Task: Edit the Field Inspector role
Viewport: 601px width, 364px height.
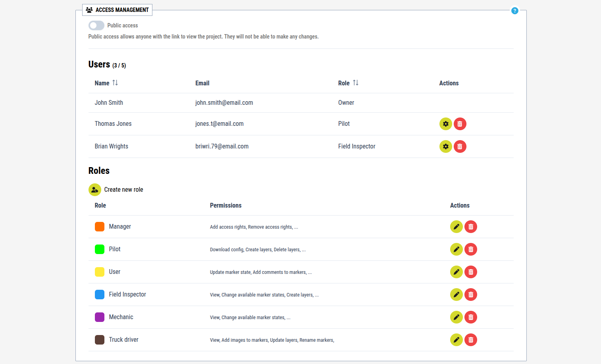Action: [457, 295]
